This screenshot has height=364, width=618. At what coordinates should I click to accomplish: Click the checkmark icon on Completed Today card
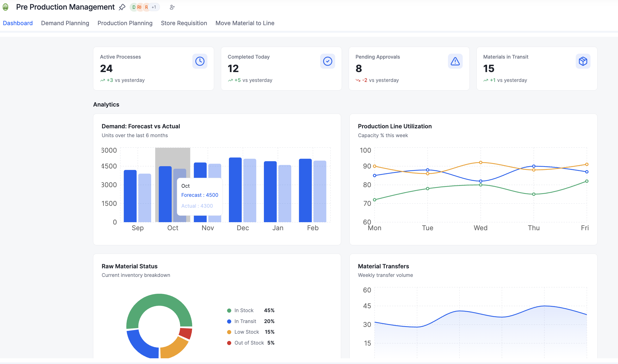point(327,61)
